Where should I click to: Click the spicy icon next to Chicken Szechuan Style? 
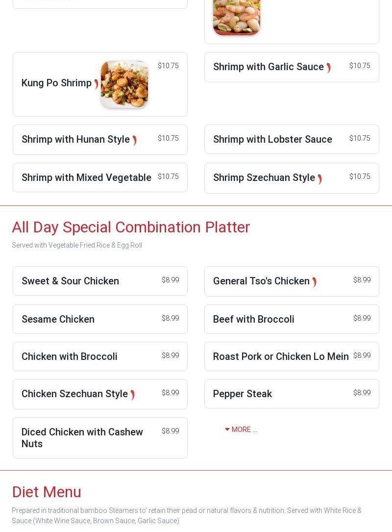click(x=132, y=395)
